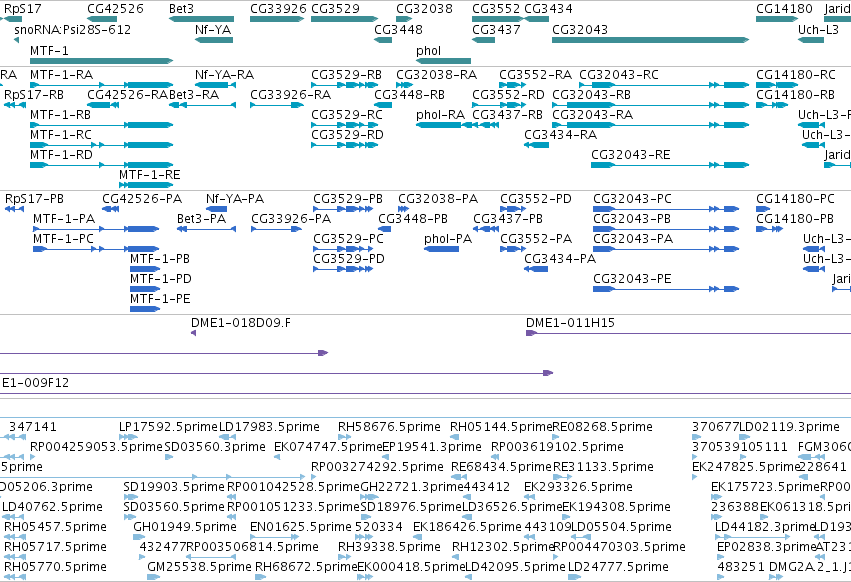This screenshot has height=582, width=851.
Task: Click protein RpS17-PB
Action: point(34,199)
